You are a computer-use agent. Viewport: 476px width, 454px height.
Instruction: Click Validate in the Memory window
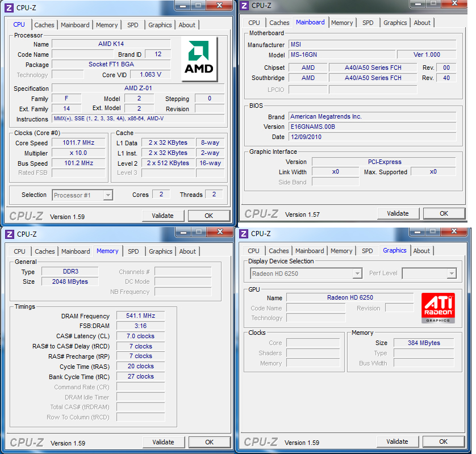[164, 442]
